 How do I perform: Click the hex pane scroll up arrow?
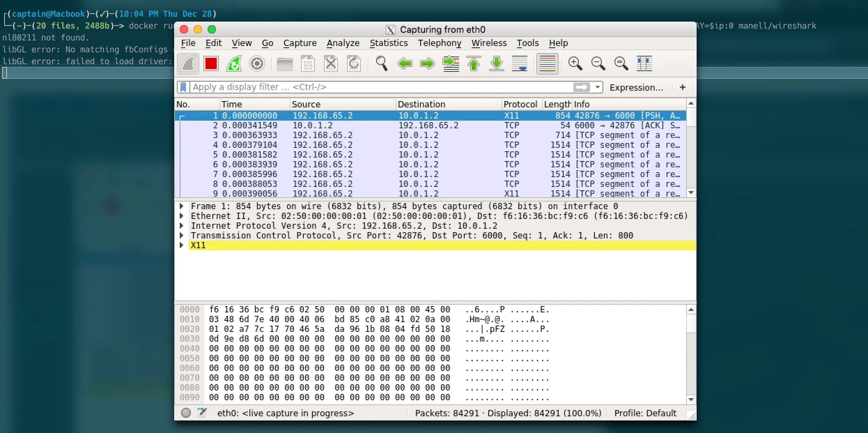coord(691,310)
